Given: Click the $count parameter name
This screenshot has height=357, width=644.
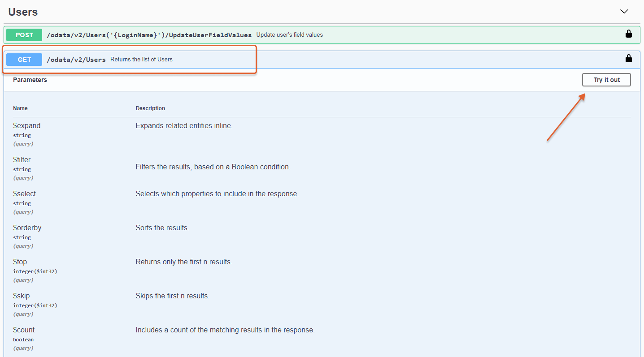Looking at the screenshot, I should click(24, 330).
